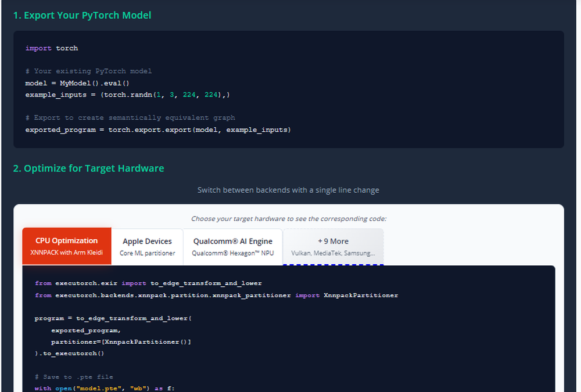Click the 'with open("model.pte", "wb")' line
The height and width of the screenshot is (392, 581).
point(105,389)
